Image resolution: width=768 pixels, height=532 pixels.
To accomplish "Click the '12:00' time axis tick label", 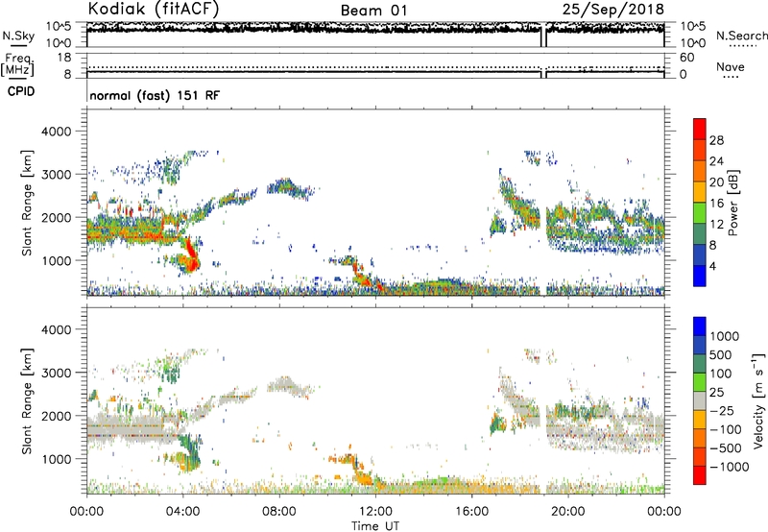I will (375, 512).
